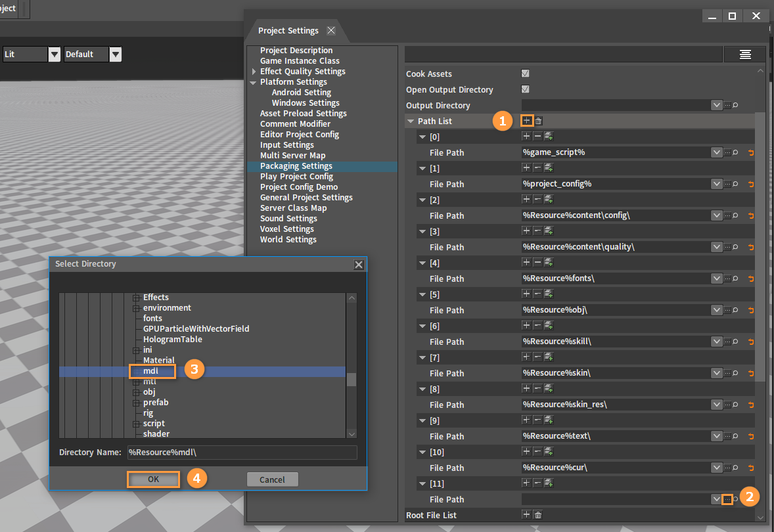Open the list view options button beside search

point(745,55)
